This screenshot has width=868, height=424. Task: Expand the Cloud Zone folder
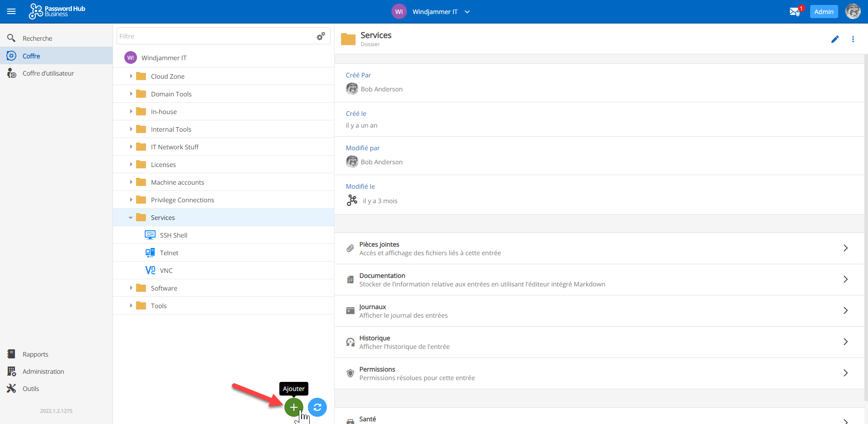coord(131,76)
